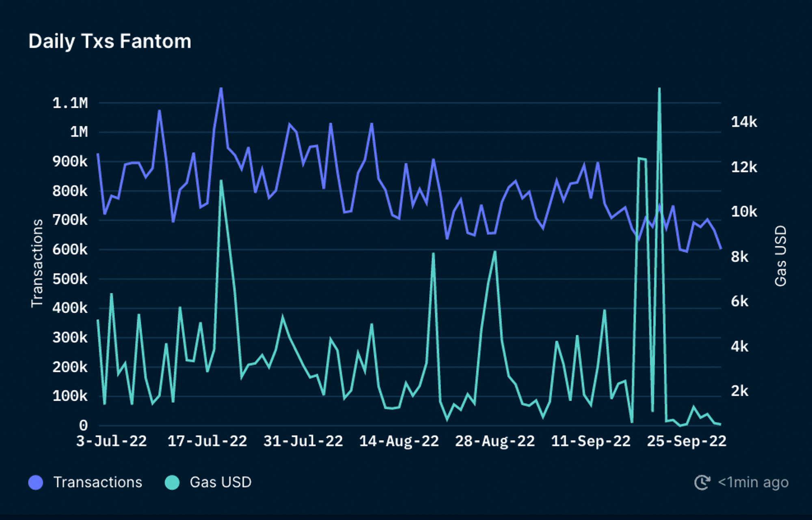Click the '31-Jul-22' x-axis label
Screen dimensions: 812x520
[303, 441]
